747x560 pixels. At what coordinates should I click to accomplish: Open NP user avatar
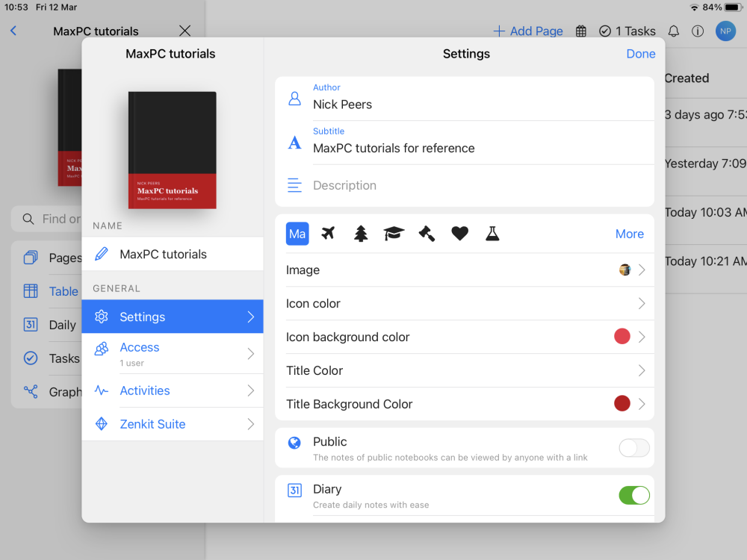click(725, 31)
